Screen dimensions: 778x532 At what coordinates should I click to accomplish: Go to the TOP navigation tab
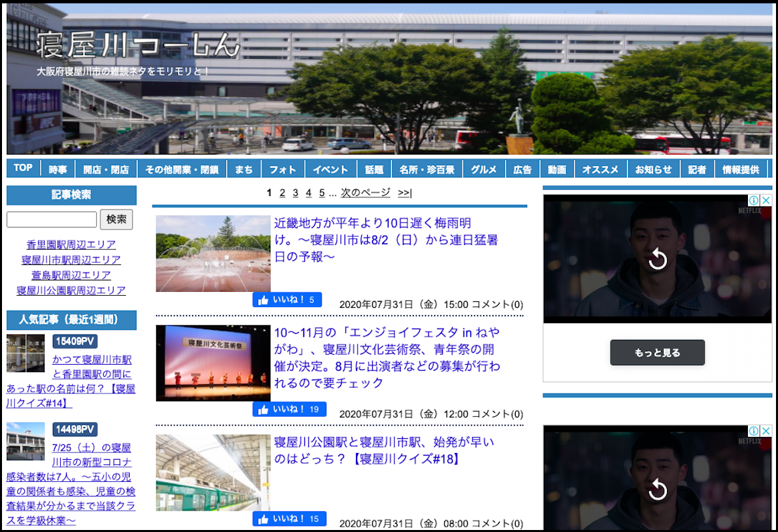point(23,168)
